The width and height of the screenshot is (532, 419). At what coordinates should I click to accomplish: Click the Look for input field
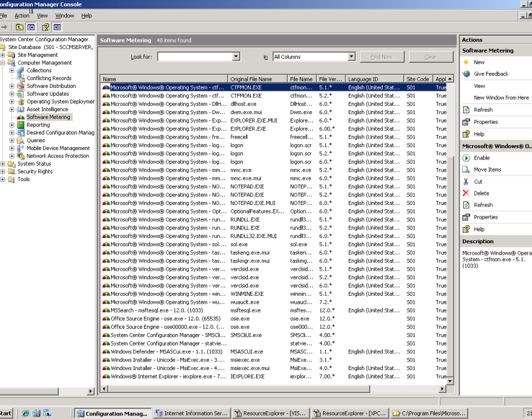195,57
